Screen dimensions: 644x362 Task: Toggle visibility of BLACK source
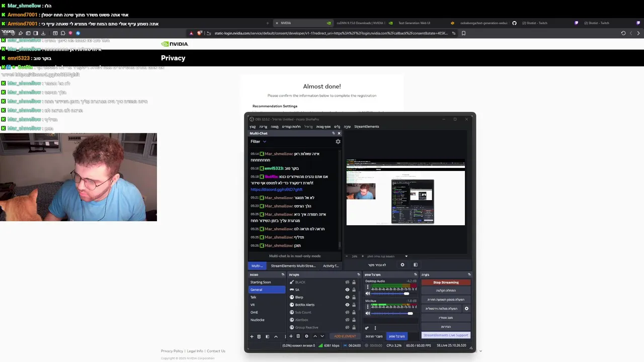(x=347, y=282)
